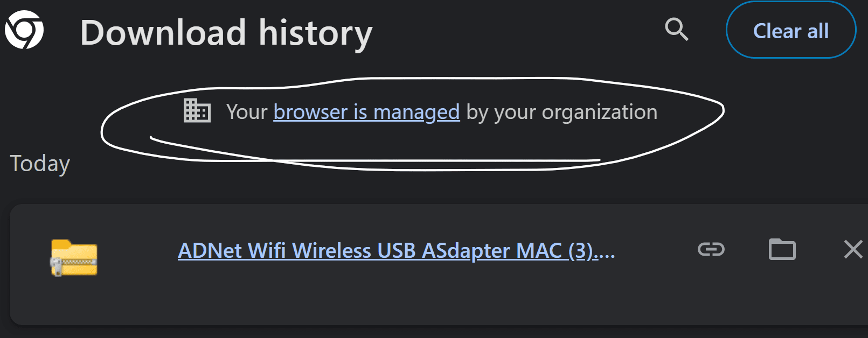This screenshot has height=338, width=868.
Task: Select the Today downloads section heading
Action: tap(39, 163)
